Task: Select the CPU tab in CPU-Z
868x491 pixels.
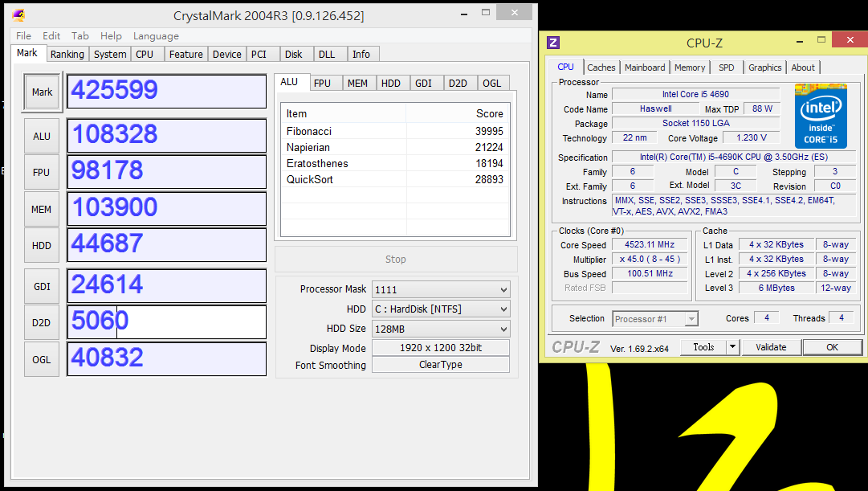Action: pos(565,67)
